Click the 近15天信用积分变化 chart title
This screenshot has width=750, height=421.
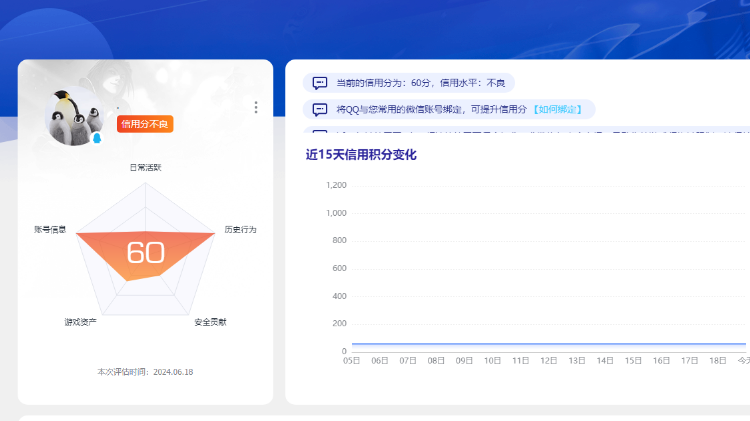pos(361,154)
